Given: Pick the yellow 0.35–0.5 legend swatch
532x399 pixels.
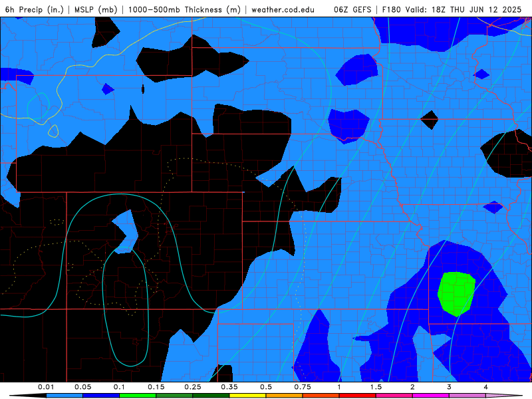Looking at the screenshot, I should coord(247,396).
